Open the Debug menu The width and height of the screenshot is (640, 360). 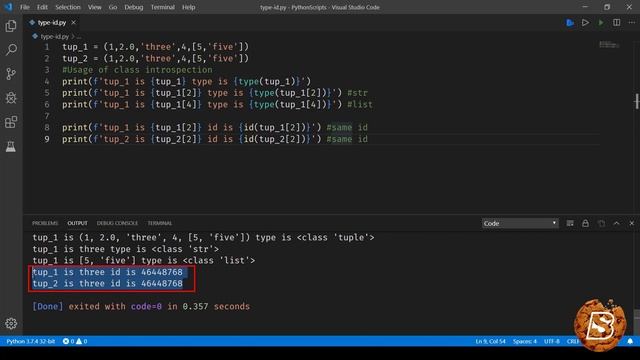point(134,7)
